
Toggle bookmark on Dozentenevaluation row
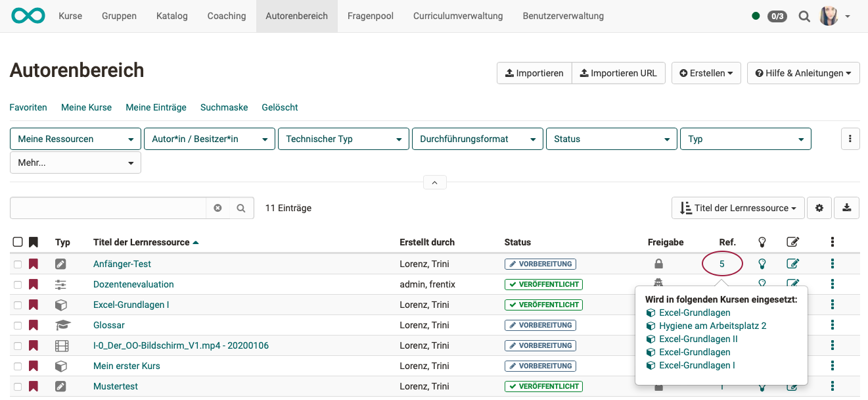tap(34, 284)
